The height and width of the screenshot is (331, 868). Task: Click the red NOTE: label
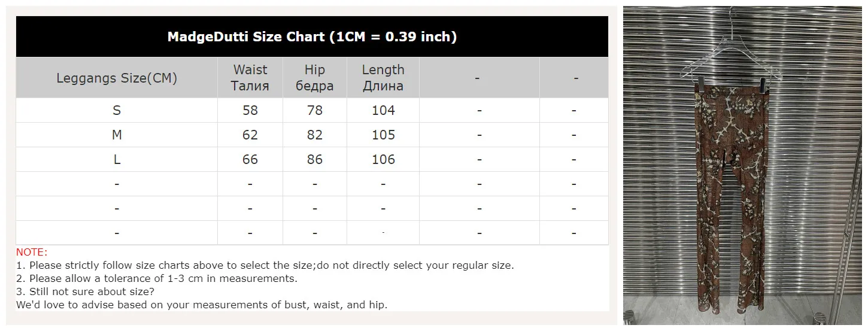[32, 253]
